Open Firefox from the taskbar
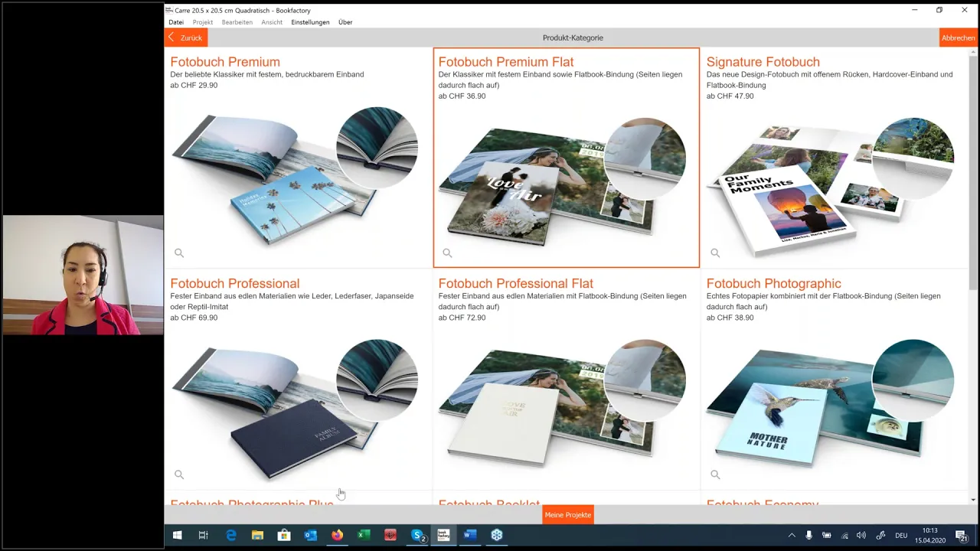This screenshot has height=551, width=980. point(337,536)
